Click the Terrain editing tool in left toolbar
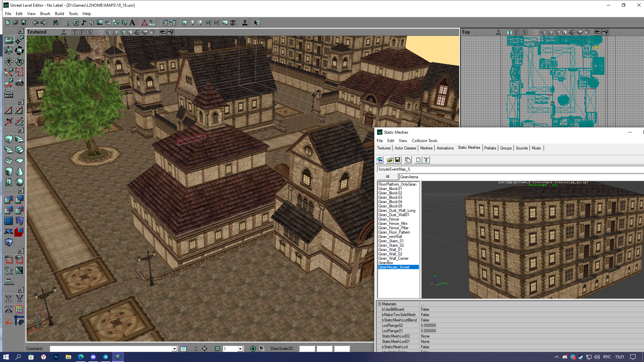The height and width of the screenshot is (362, 644). coord(19,82)
